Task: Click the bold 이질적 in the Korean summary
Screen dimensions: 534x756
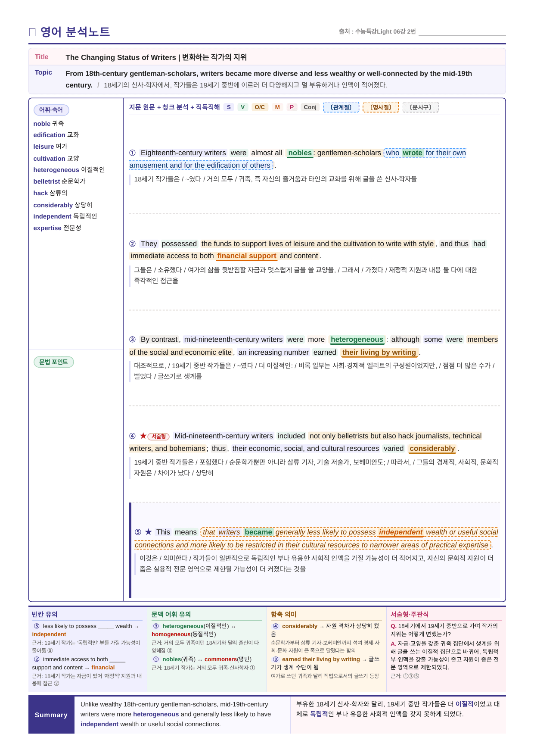Action: pyautogui.click(x=464, y=704)
